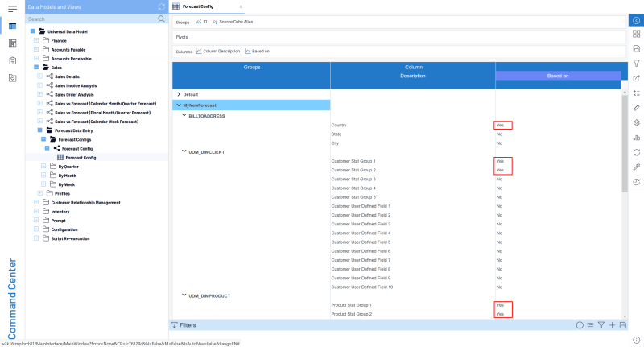The image size is (644, 347).
Task: Open the hamburger menu at top left
Action: pyautogui.click(x=12, y=7)
